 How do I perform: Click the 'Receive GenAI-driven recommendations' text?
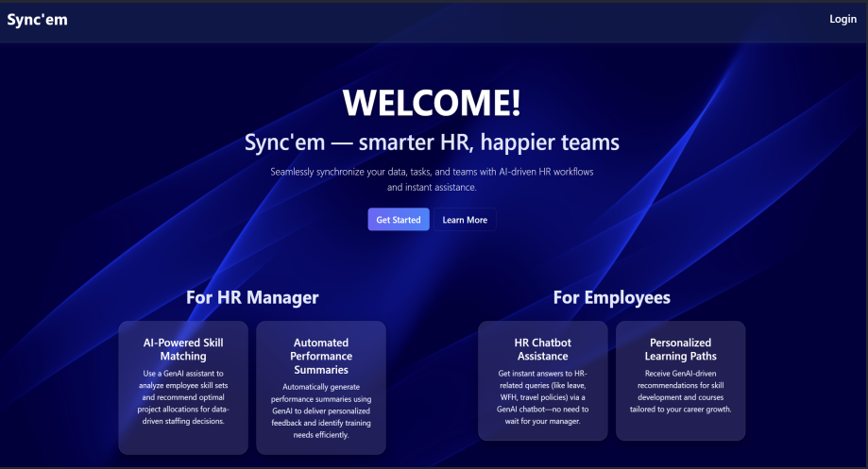[680, 392]
